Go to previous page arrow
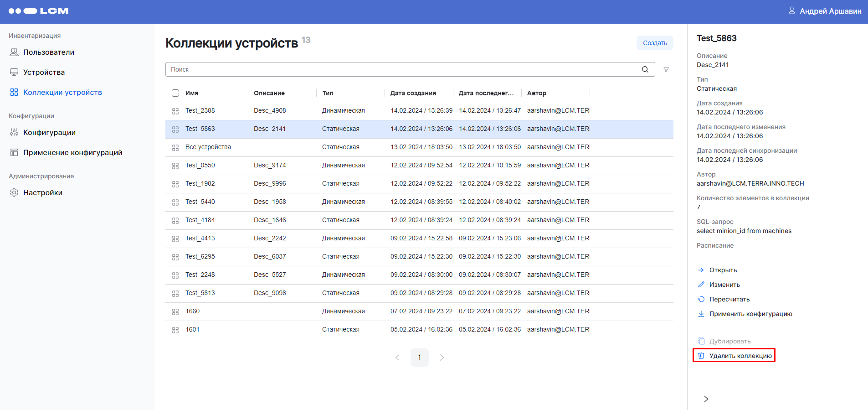 [x=397, y=358]
